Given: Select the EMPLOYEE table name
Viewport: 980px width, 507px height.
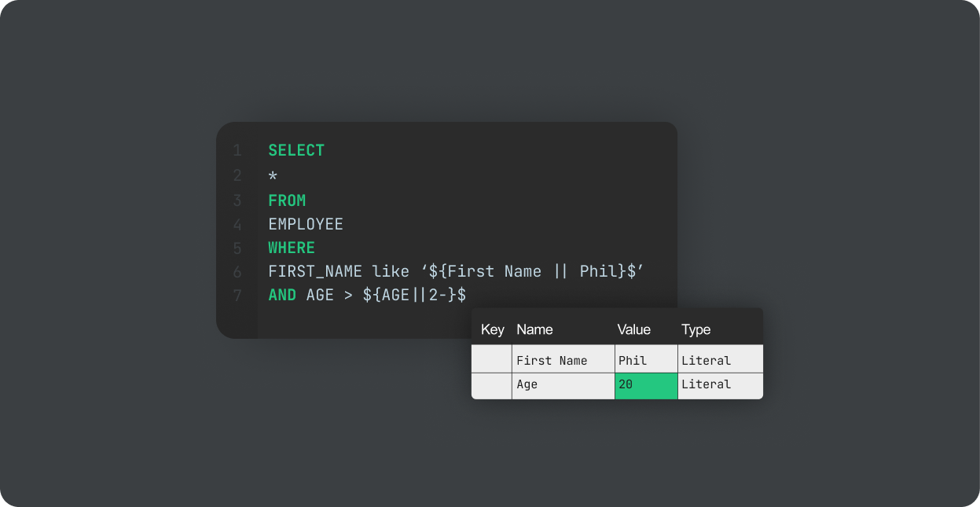Looking at the screenshot, I should (x=306, y=224).
